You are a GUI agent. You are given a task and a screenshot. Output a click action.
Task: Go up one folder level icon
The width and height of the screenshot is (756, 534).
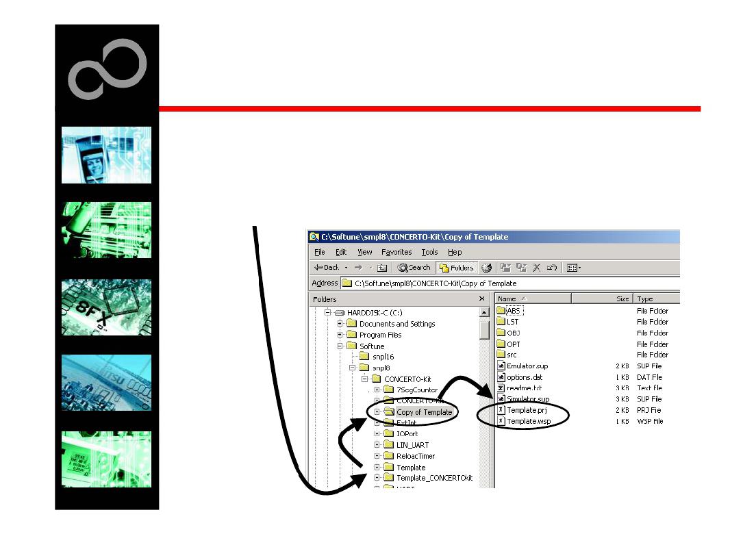(x=382, y=268)
